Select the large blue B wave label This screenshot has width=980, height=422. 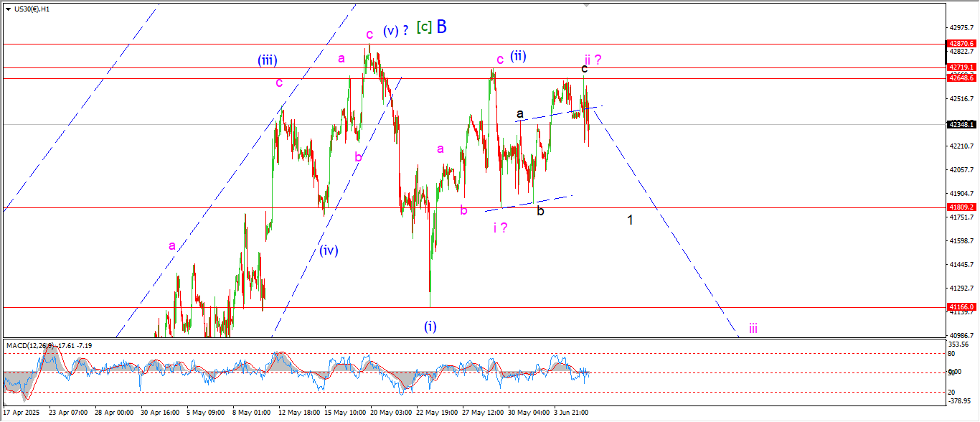pyautogui.click(x=441, y=27)
